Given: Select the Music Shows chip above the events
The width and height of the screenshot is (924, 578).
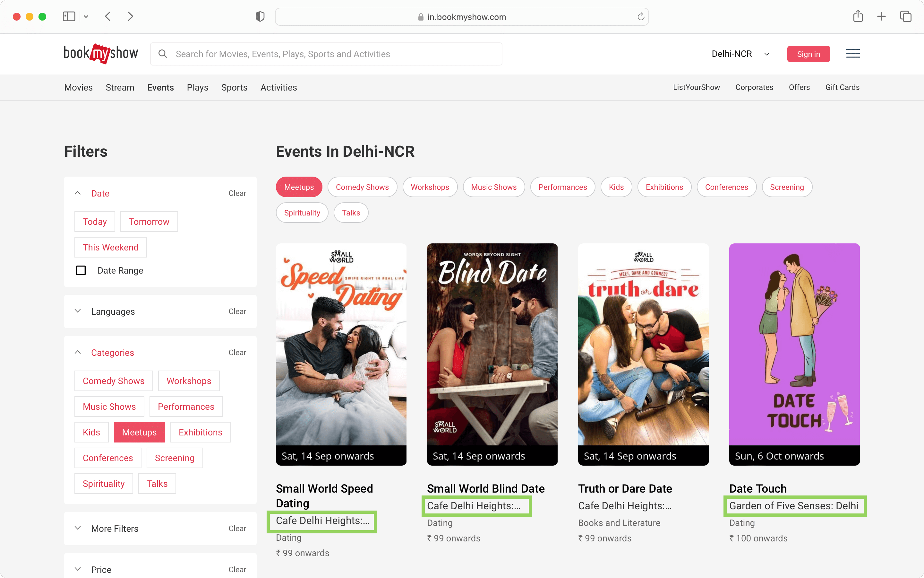Looking at the screenshot, I should click(x=494, y=187).
